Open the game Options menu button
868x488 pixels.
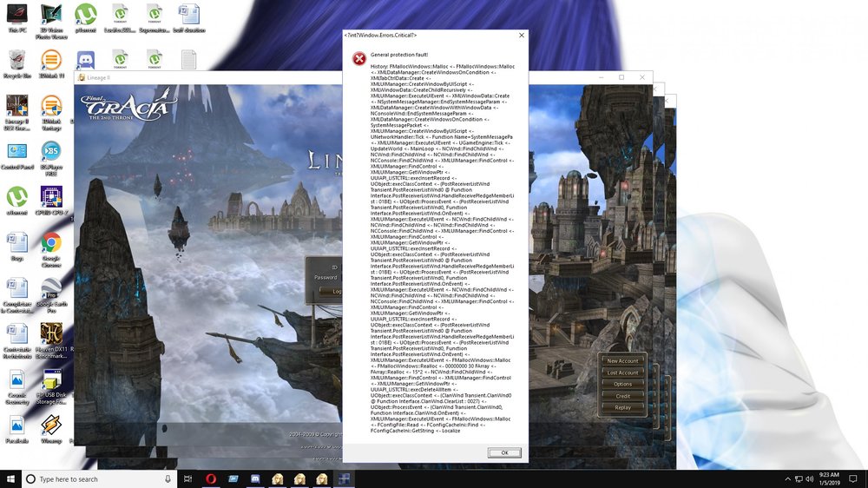(622, 384)
